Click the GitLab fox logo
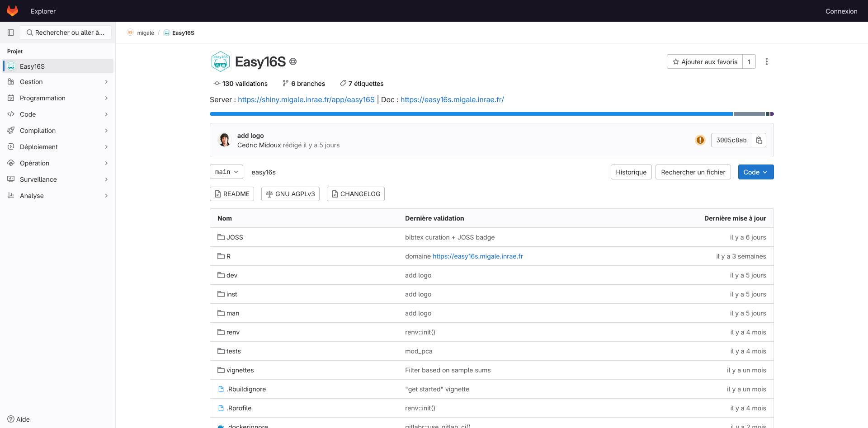 (x=12, y=11)
